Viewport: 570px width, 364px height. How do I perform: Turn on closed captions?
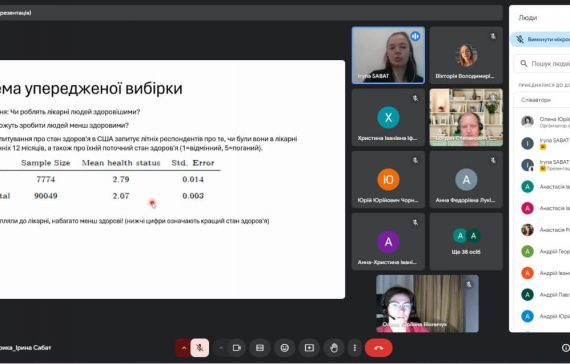(x=260, y=348)
